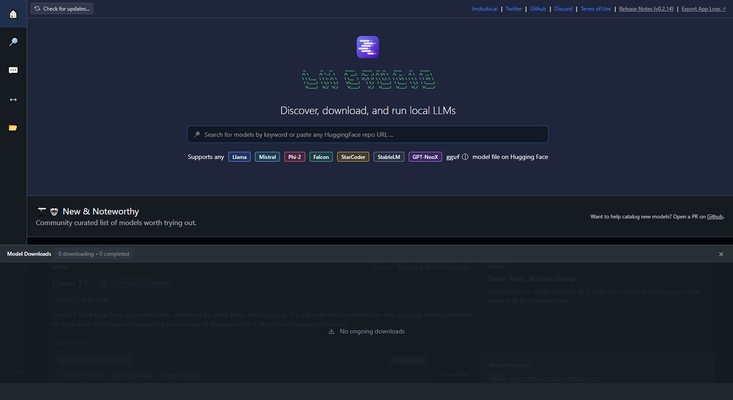This screenshot has width=733, height=400.
Task: Click the GPT-NeoX tag
Action: (425, 157)
